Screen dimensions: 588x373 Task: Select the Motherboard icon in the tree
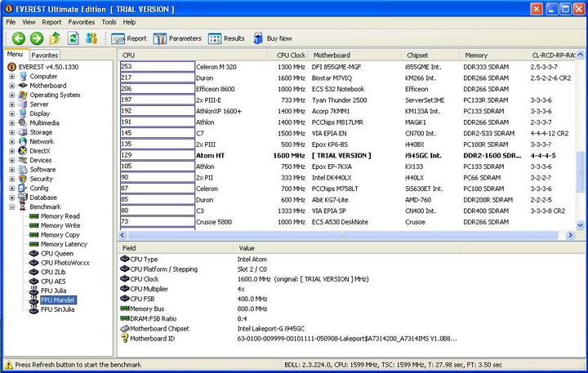[x=23, y=86]
